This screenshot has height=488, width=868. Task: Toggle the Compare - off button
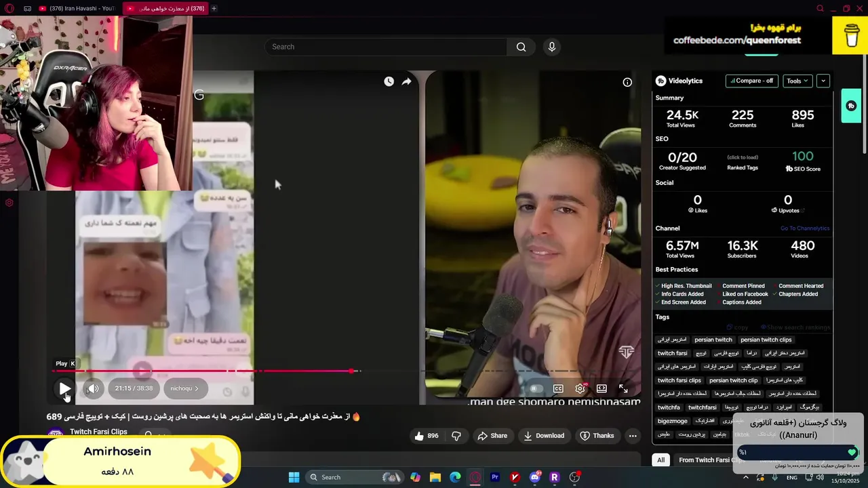pos(752,81)
